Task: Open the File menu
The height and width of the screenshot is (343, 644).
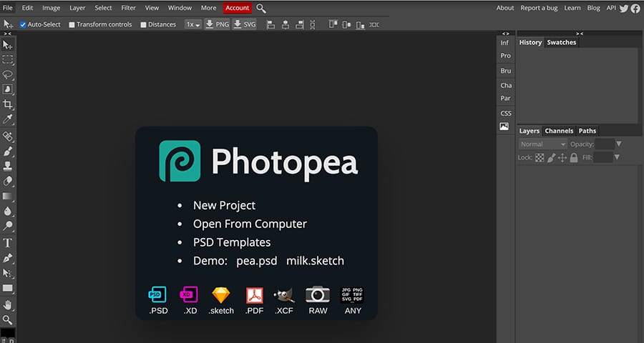Action: tap(7, 8)
